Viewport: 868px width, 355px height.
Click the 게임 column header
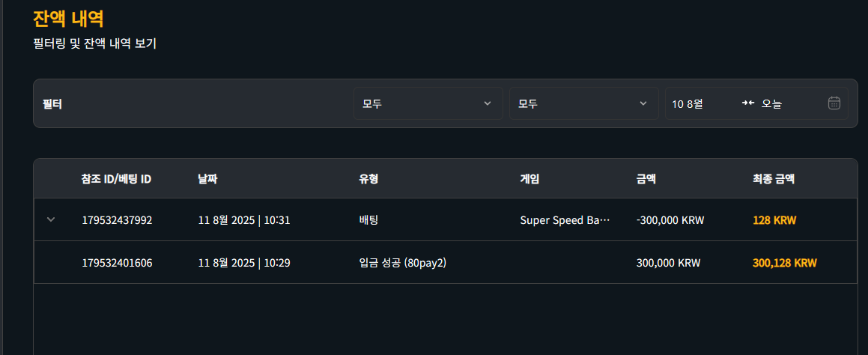click(529, 179)
